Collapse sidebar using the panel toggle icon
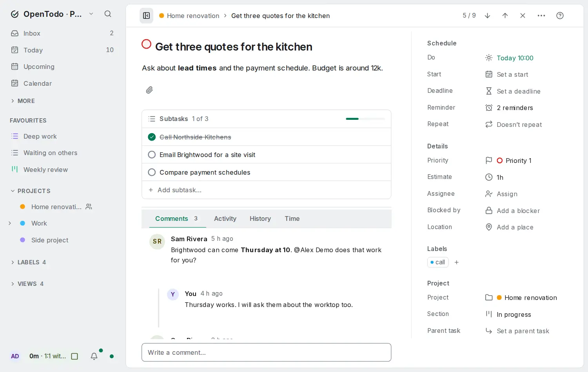 click(x=147, y=16)
